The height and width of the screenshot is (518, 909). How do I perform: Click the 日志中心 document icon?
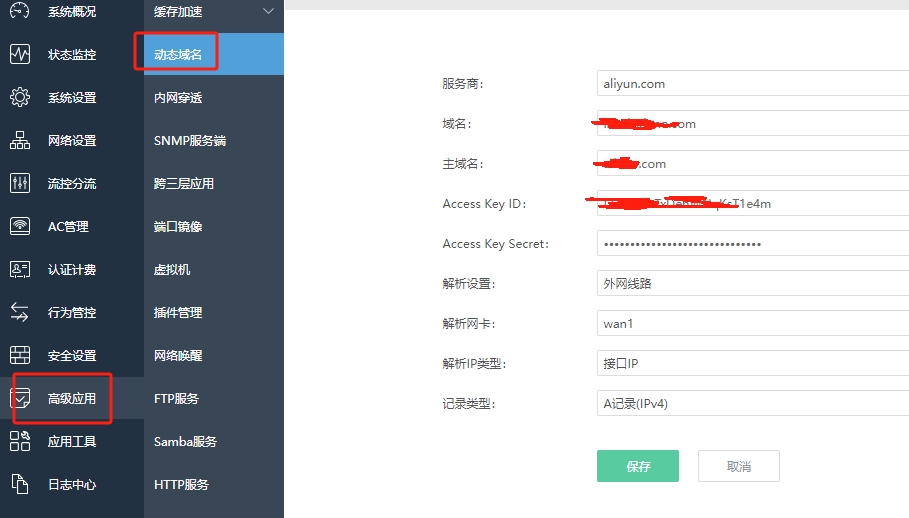pos(20,484)
